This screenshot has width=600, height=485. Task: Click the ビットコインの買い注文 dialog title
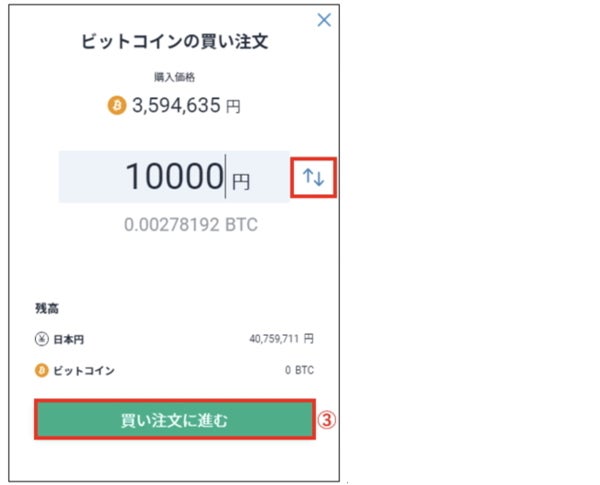[175, 41]
